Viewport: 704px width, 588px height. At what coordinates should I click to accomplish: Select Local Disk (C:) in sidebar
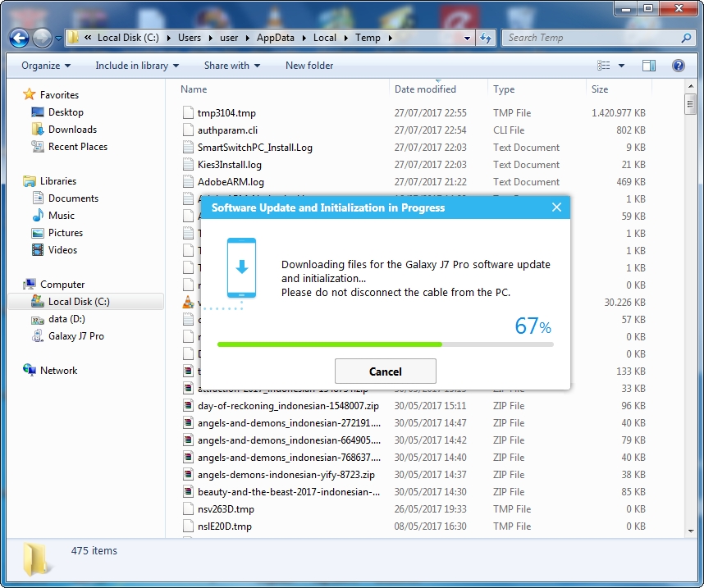coord(86,302)
